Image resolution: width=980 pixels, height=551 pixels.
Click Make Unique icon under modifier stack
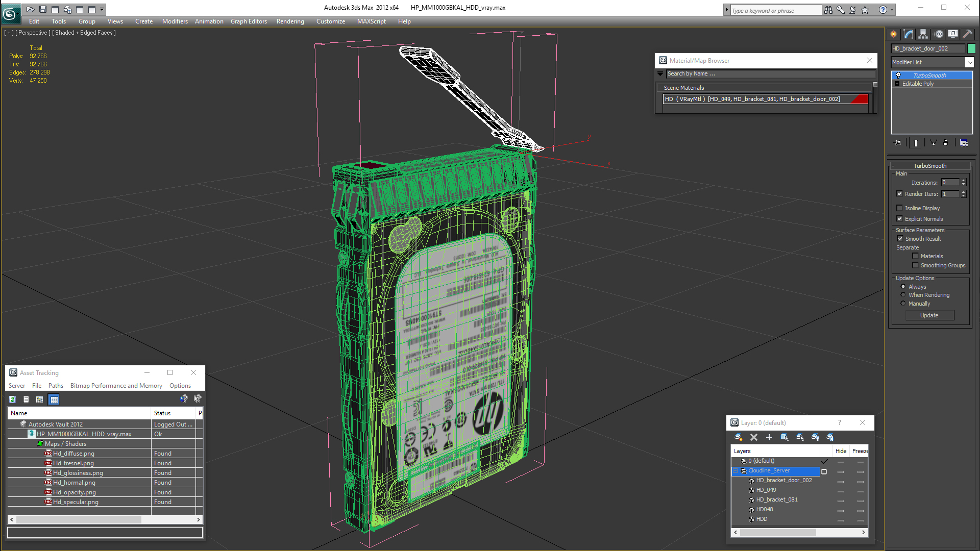(933, 143)
